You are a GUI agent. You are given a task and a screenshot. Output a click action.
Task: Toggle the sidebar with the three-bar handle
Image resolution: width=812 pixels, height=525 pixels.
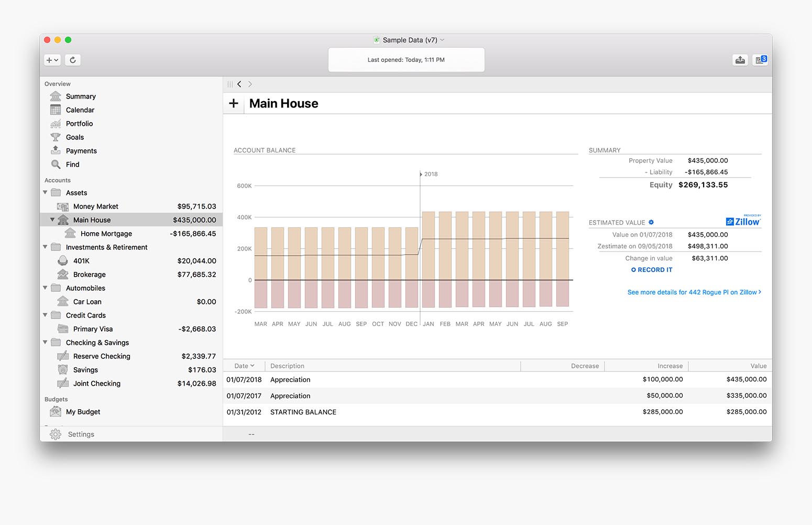[230, 84]
